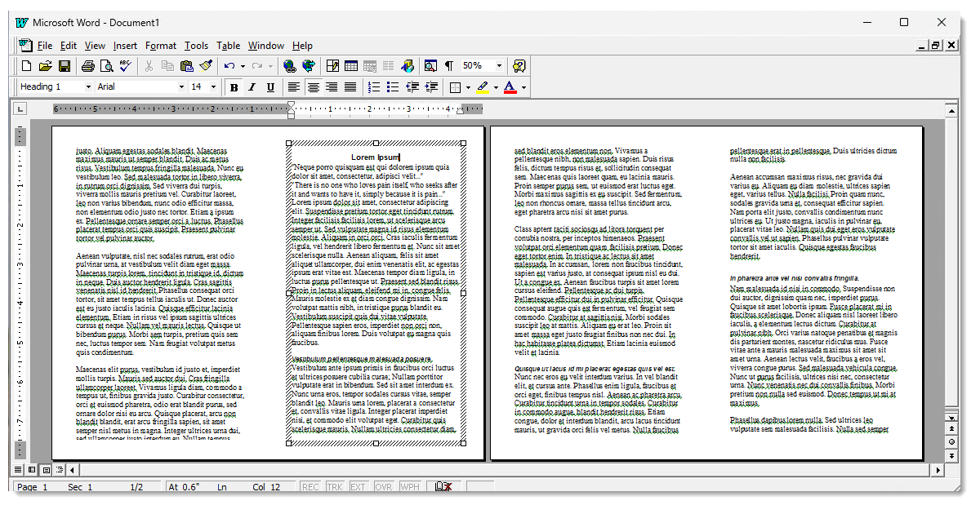Click the Office Assistant help icon
This screenshot has width=980, height=514.
519,66
